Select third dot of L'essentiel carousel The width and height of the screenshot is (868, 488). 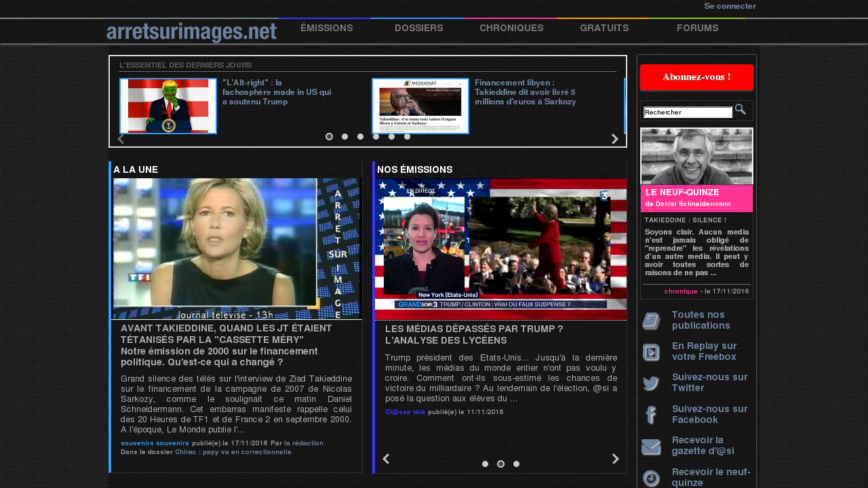[360, 136]
